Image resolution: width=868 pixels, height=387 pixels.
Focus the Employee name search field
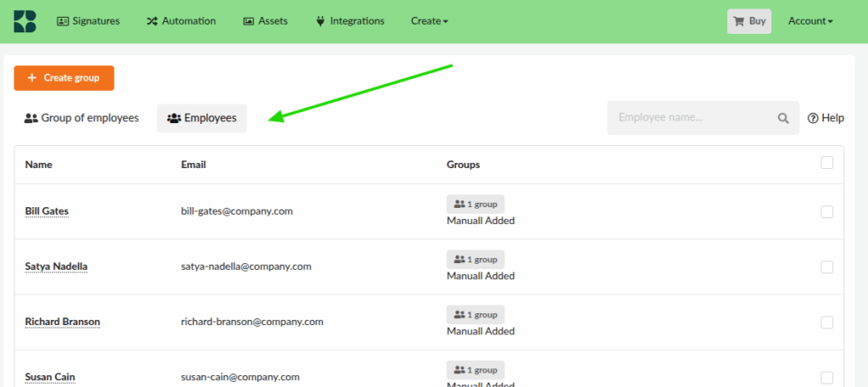[x=691, y=118]
